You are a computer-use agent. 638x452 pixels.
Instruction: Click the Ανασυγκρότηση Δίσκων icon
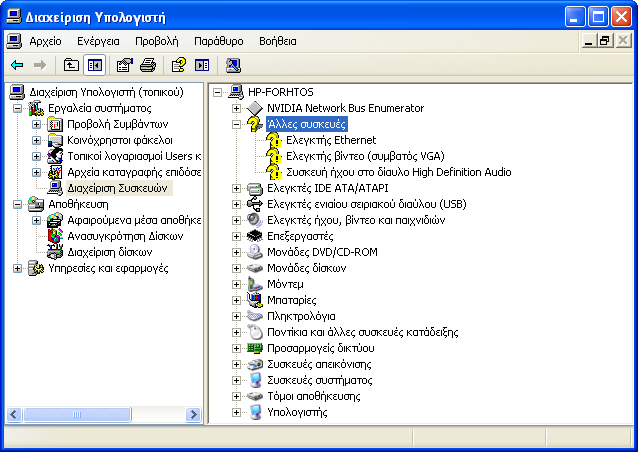(x=55, y=236)
